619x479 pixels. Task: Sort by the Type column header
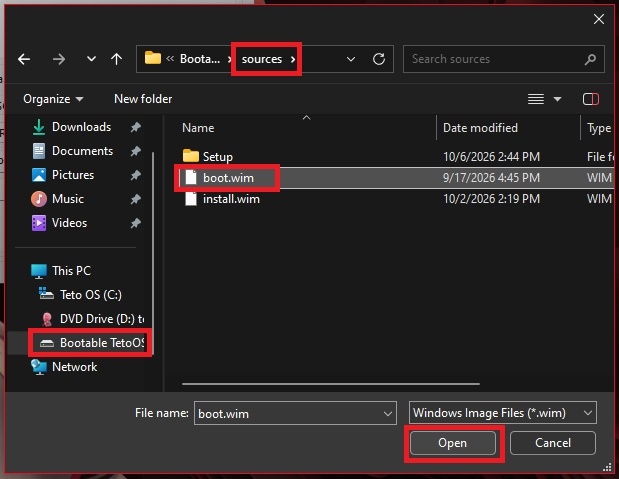coord(599,128)
